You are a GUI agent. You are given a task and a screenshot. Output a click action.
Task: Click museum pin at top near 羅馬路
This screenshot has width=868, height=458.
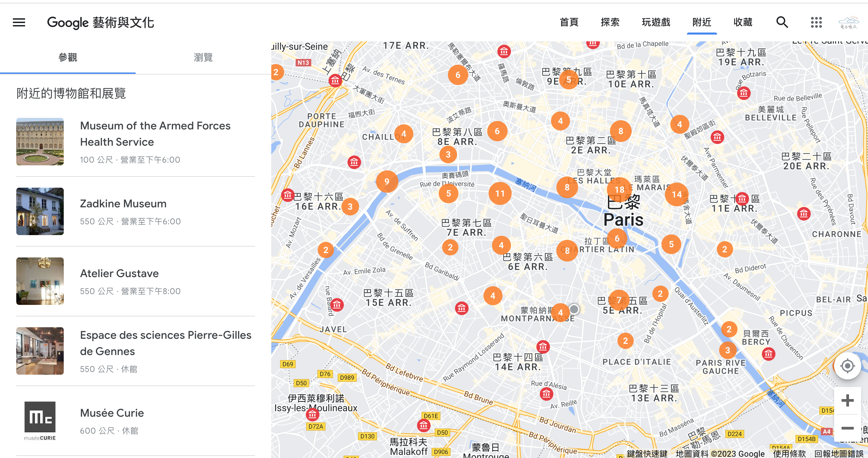pos(504,51)
